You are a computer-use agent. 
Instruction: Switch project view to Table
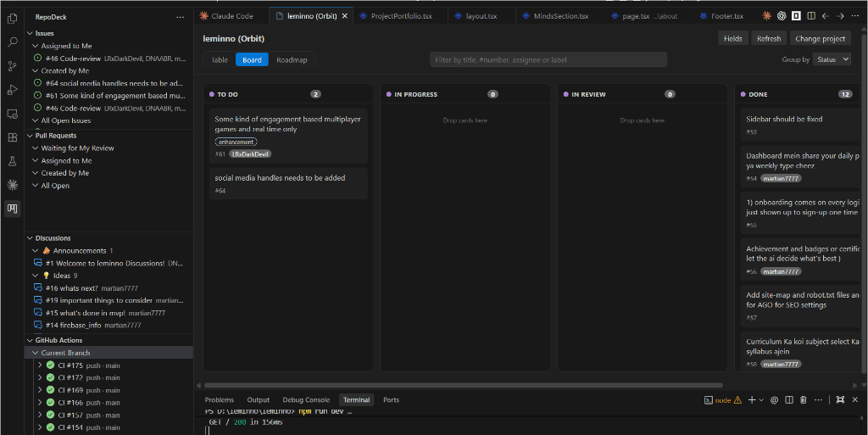click(x=220, y=59)
